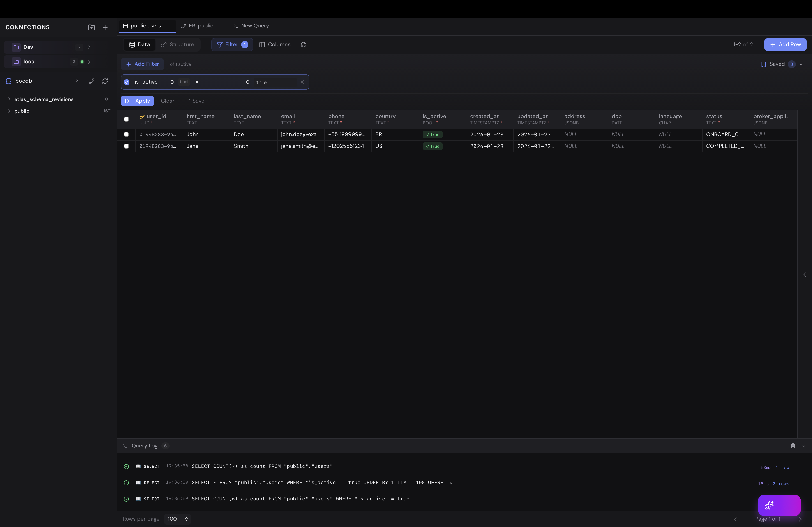The height and width of the screenshot is (527, 812).
Task: Remove the is_active filter with the X
Action: [302, 82]
